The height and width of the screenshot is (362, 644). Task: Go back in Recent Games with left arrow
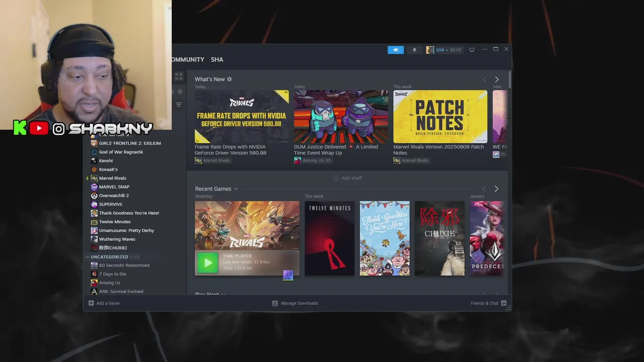click(x=484, y=189)
